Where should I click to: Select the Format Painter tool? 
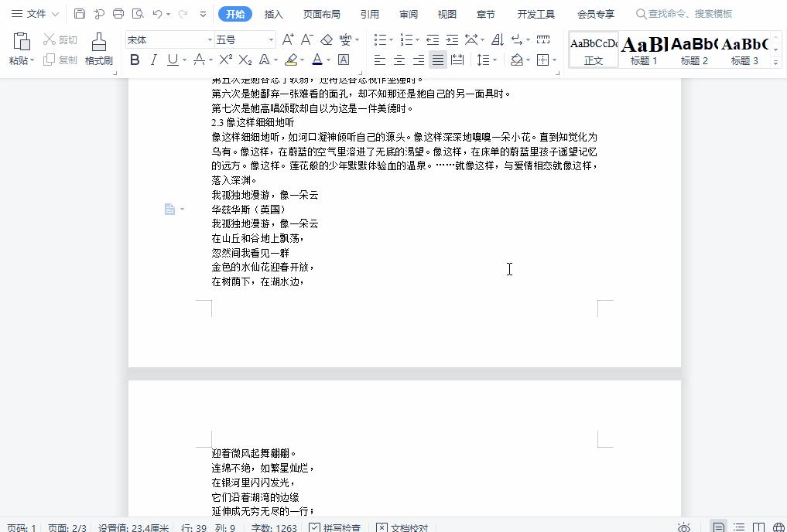point(98,49)
